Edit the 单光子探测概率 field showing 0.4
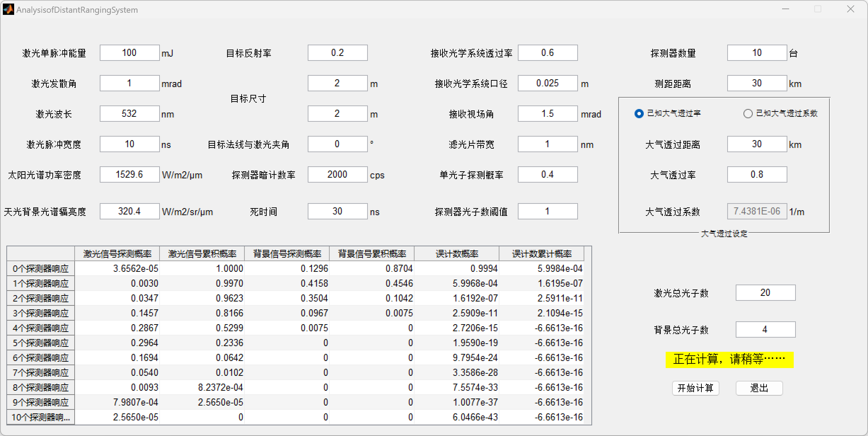The height and width of the screenshot is (436, 868). click(548, 174)
